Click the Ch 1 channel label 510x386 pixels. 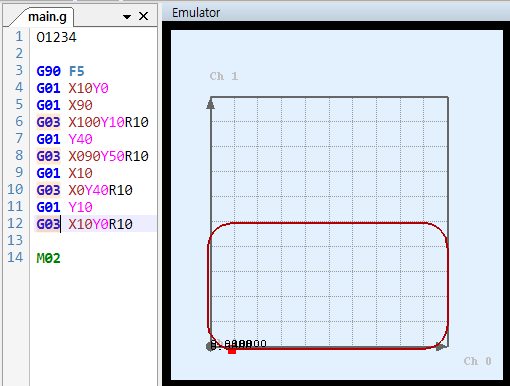point(224,76)
